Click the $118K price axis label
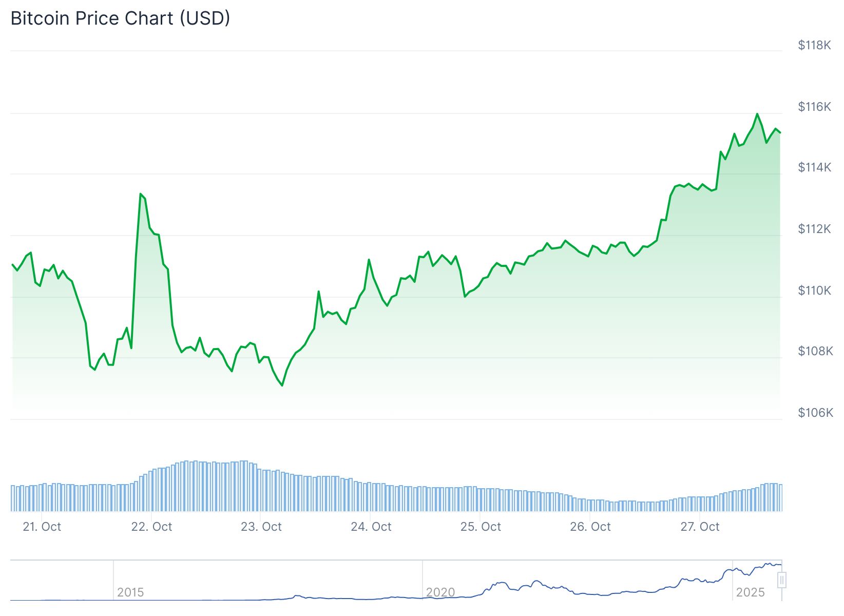Image resolution: width=844 pixels, height=616 pixels. tap(814, 45)
